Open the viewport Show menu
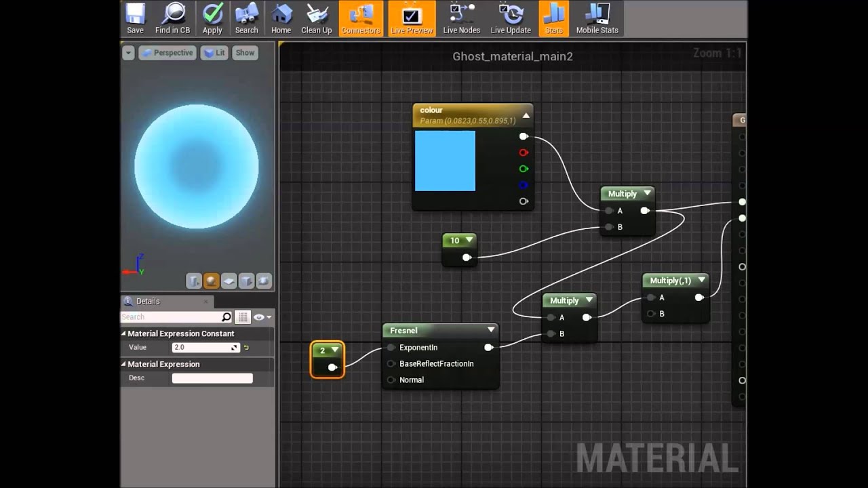The width and height of the screenshot is (868, 488). [245, 53]
